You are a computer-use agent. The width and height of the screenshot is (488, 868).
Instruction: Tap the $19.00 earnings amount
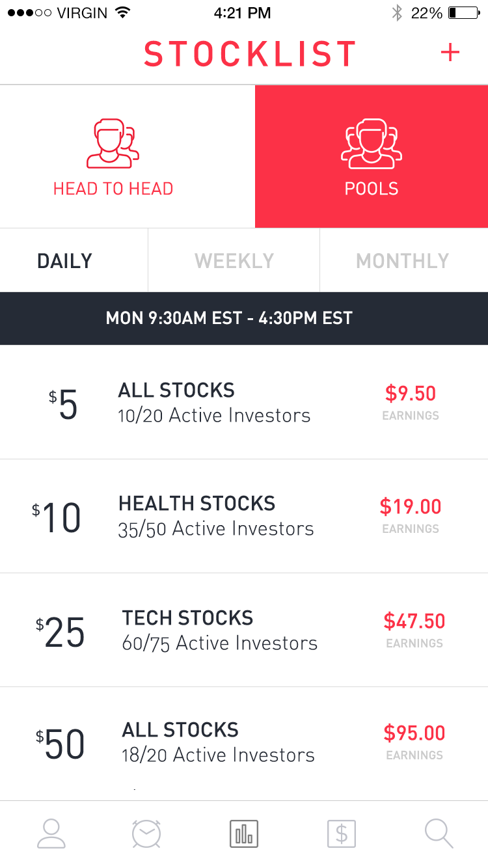pos(411,506)
